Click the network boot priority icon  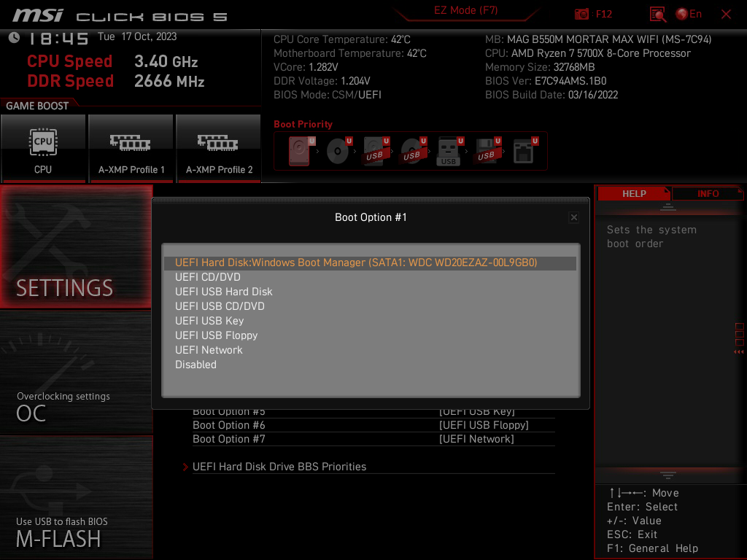pos(525,151)
